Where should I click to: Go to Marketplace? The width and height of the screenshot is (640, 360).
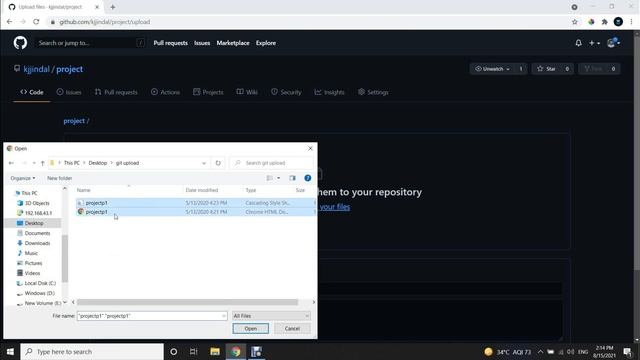233,43
